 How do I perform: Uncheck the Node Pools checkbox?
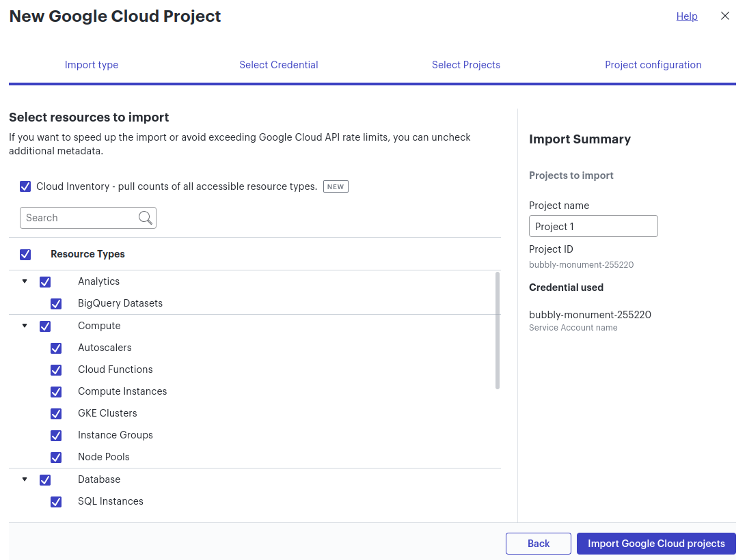coord(56,458)
